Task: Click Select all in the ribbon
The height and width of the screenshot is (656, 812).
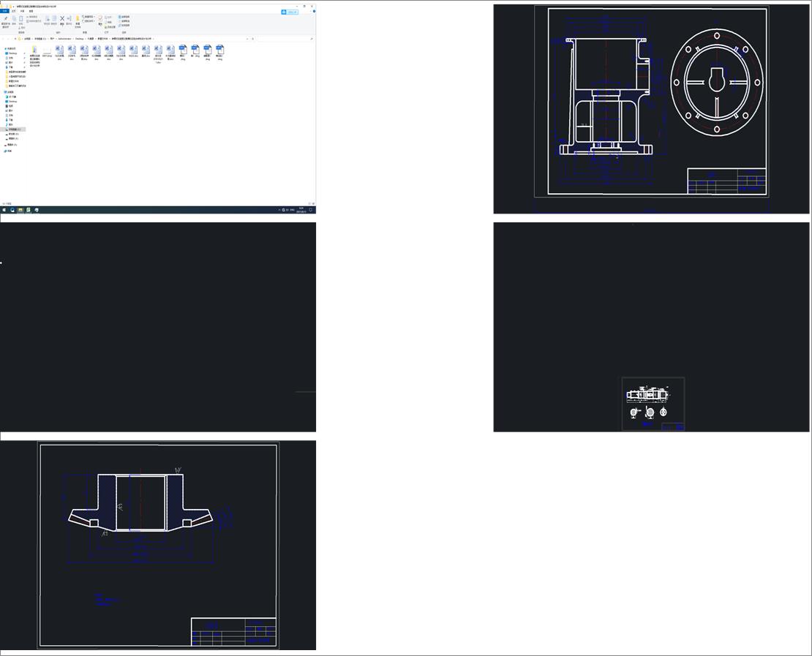Action: coord(124,17)
